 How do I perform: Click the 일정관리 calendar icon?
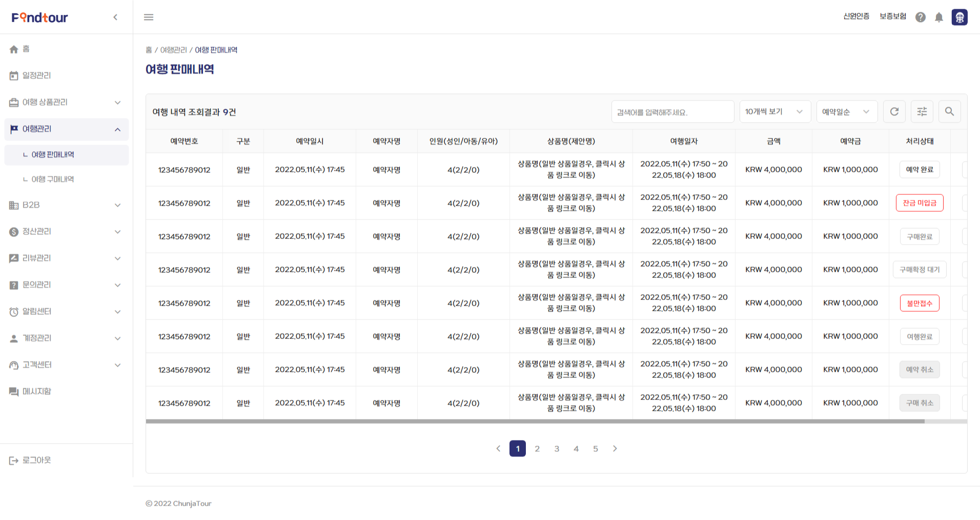(x=14, y=76)
